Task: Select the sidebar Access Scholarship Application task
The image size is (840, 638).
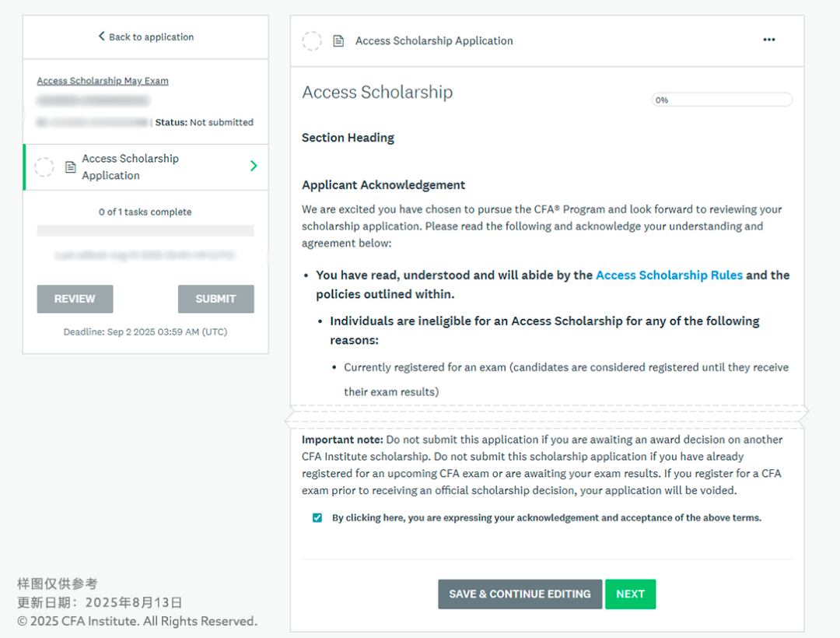Action: click(131, 167)
